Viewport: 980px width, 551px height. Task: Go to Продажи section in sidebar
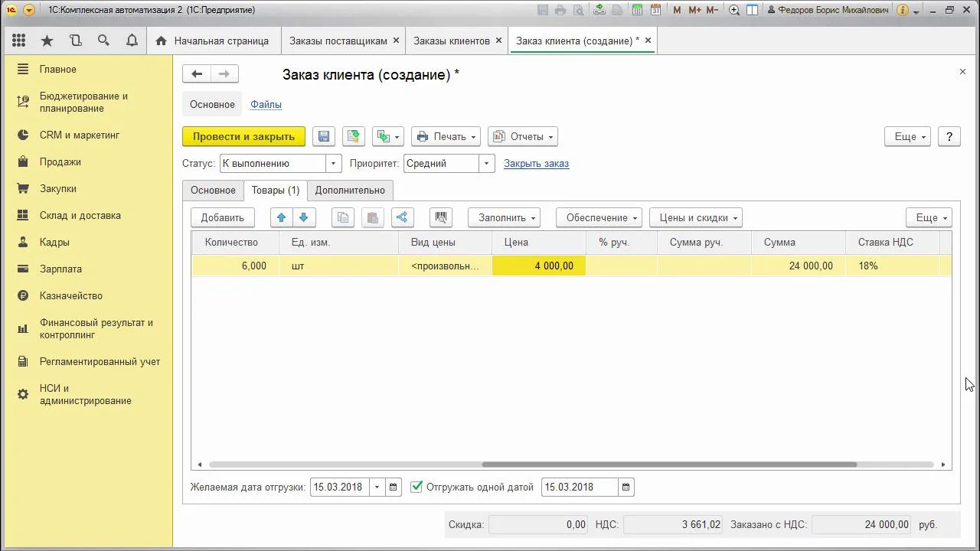[60, 161]
